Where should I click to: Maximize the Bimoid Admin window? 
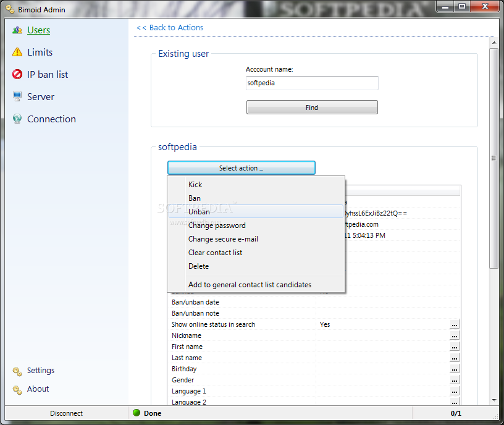pos(462,6)
